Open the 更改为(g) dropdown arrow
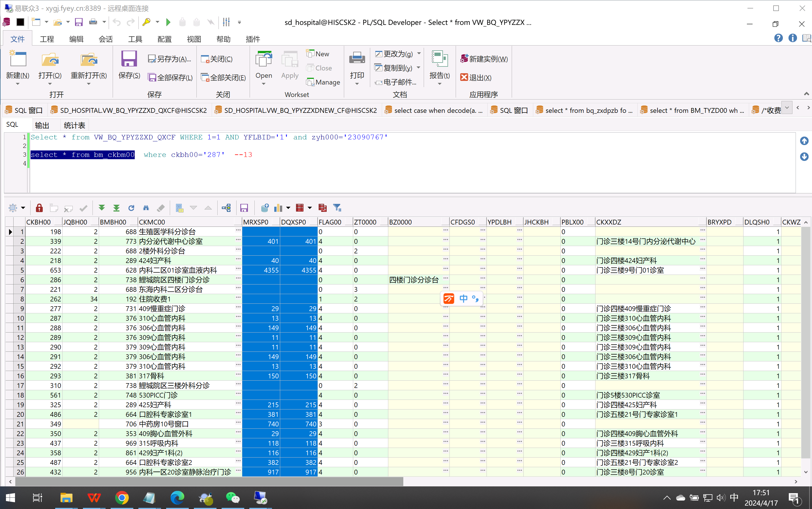Screen dimensions: 812x509 point(419,53)
